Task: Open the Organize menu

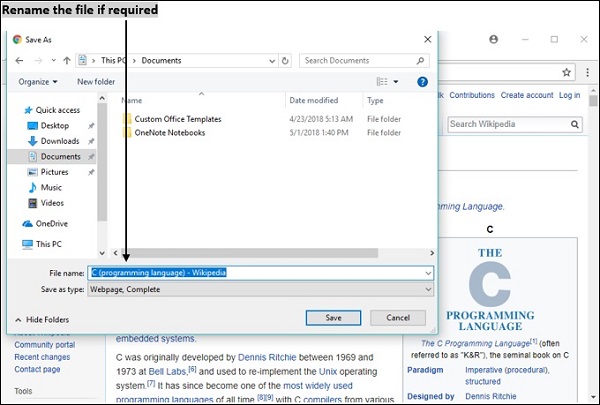Action: point(38,82)
